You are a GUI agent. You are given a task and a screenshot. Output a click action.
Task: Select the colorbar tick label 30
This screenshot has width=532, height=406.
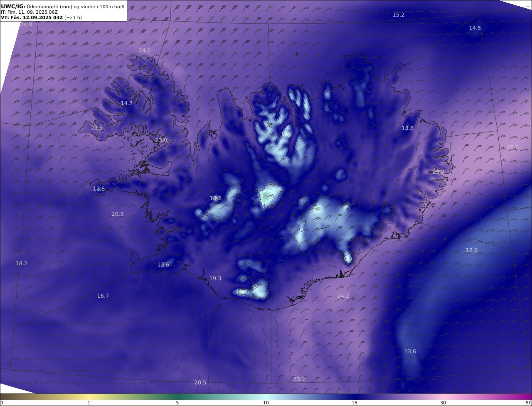tap(443, 403)
